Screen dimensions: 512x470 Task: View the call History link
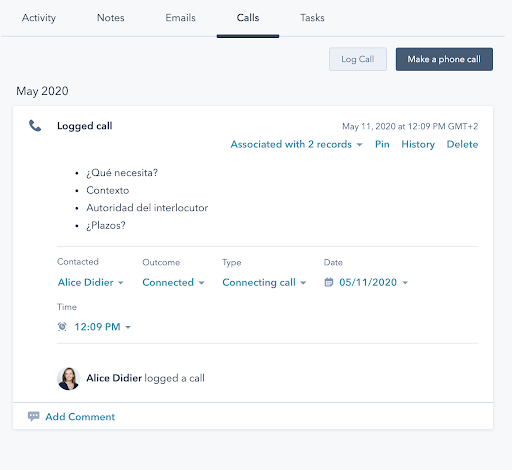[x=418, y=144]
